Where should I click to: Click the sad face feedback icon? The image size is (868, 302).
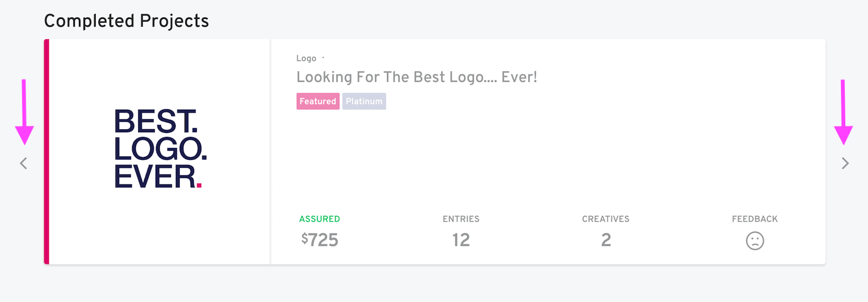point(755,241)
